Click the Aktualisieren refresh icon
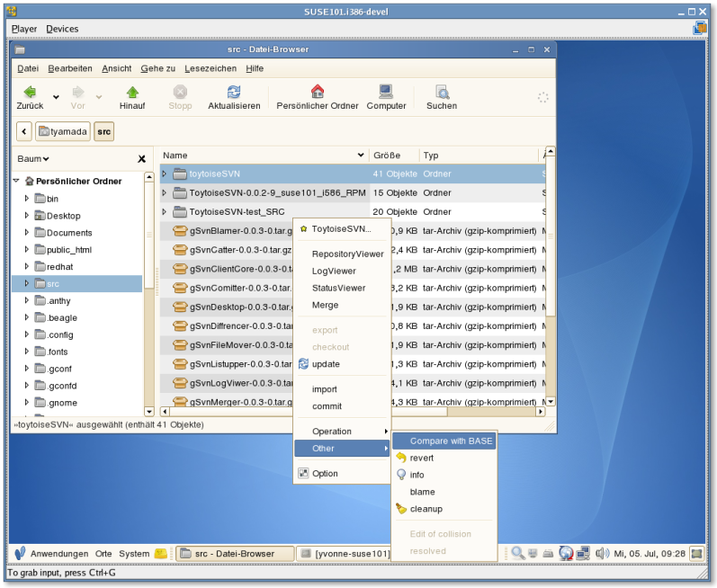This screenshot has width=717, height=588. point(234,92)
